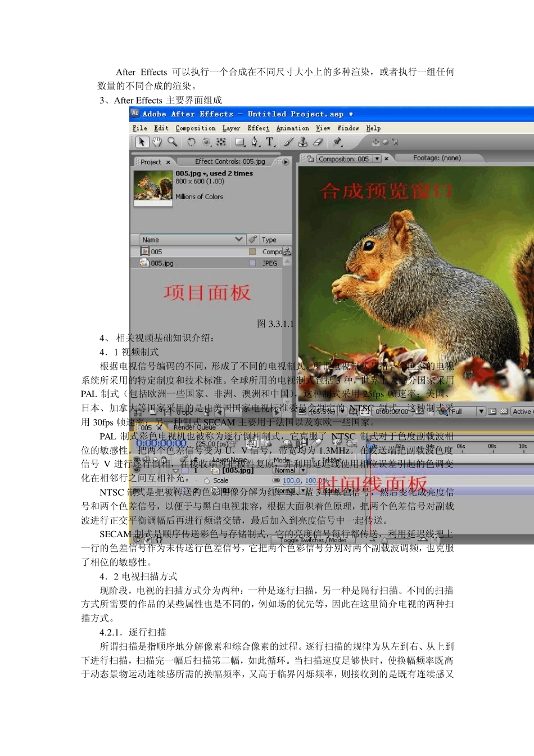
Task: Click the timeline current time 0;00;00;00 display
Action: click(161, 443)
